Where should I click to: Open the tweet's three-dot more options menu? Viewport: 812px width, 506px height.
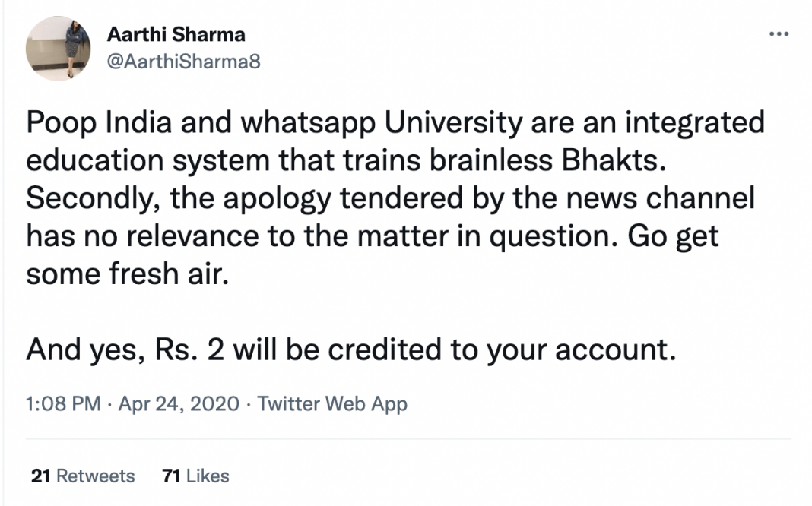779,35
